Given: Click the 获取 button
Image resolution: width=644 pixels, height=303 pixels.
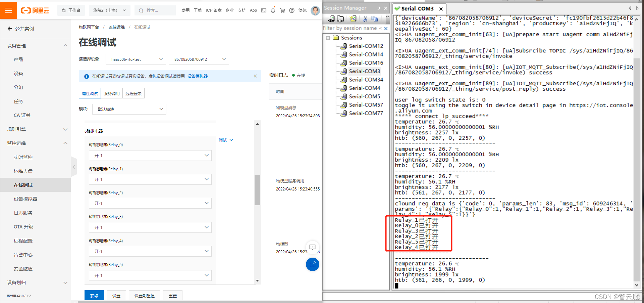Looking at the screenshot, I should point(94,296).
